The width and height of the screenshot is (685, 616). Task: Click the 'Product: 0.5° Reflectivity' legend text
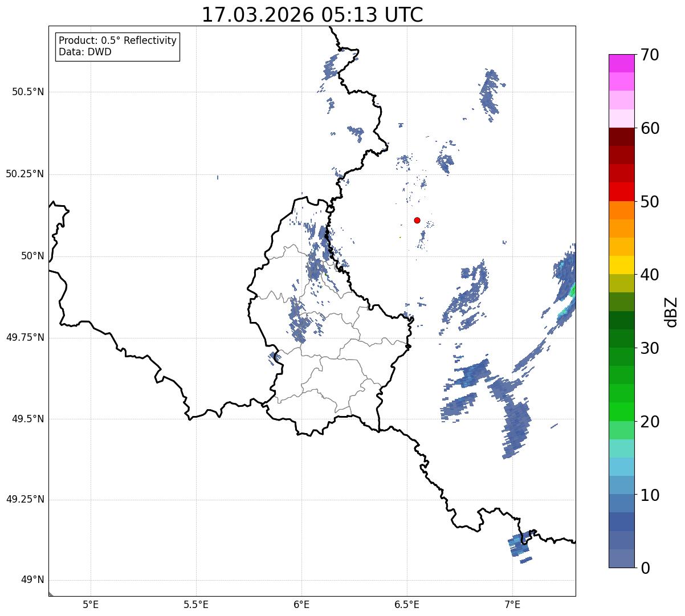point(117,41)
